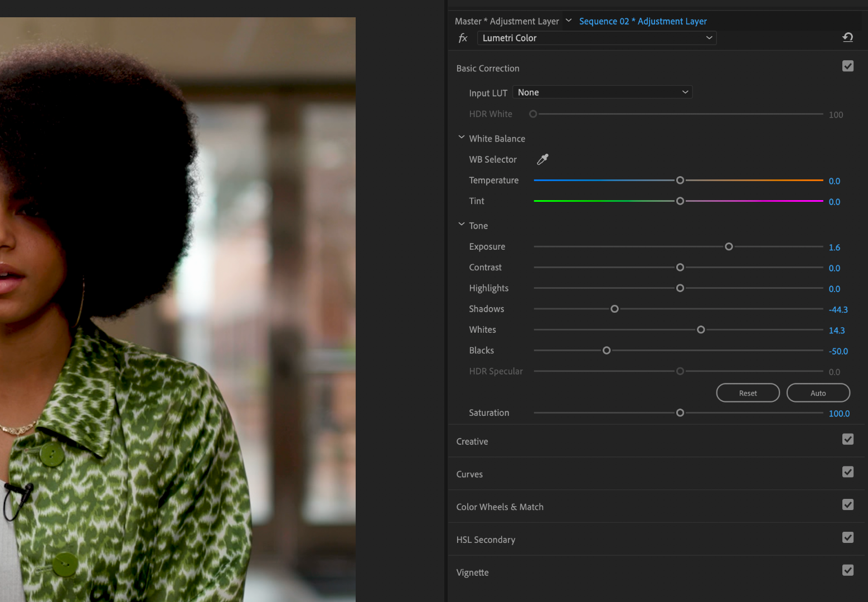Pick the WB Selector eyedropper
The width and height of the screenshot is (868, 602).
tap(542, 159)
